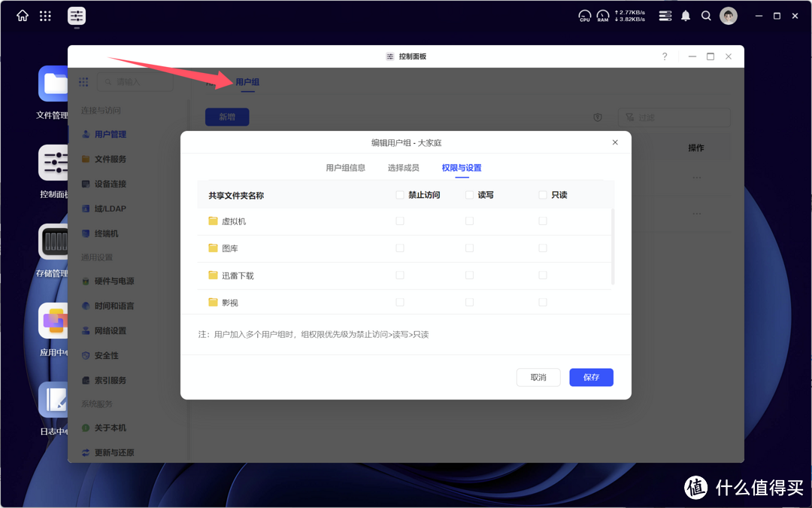Switch to the 选择成员 tab
Viewport: 812px width, 508px height.
click(x=403, y=168)
